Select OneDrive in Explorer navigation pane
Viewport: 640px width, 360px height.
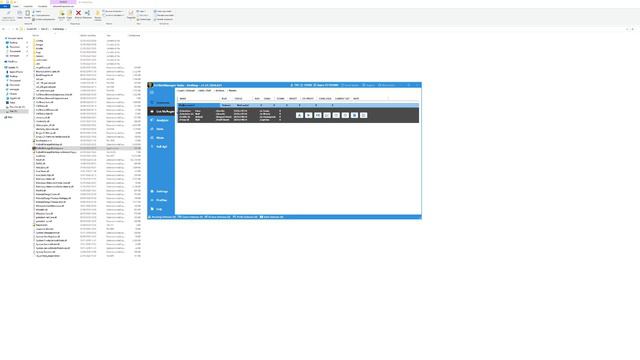[x=12, y=62]
